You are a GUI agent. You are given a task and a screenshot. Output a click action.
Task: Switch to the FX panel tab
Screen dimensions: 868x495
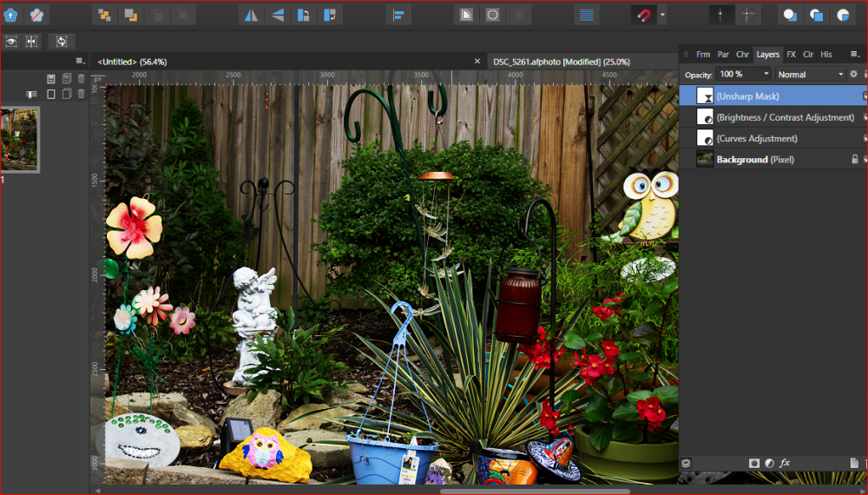pyautogui.click(x=791, y=54)
